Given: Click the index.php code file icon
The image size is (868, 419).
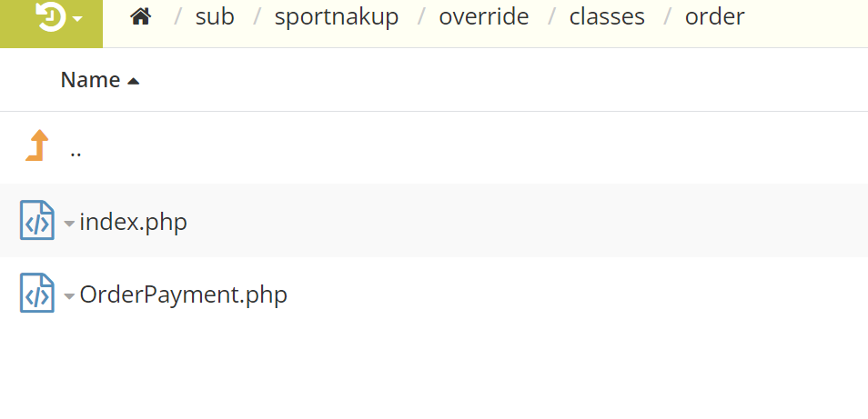Looking at the screenshot, I should tap(37, 221).
